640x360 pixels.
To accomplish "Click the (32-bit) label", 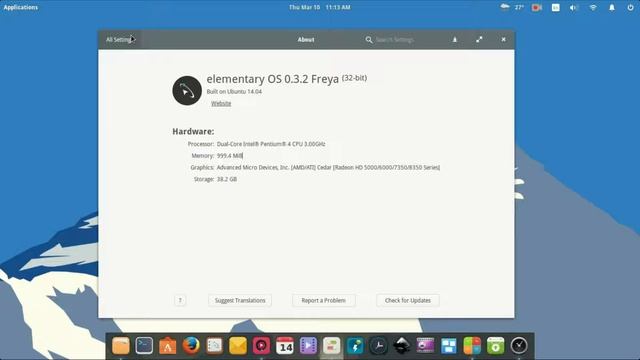I will point(354,78).
